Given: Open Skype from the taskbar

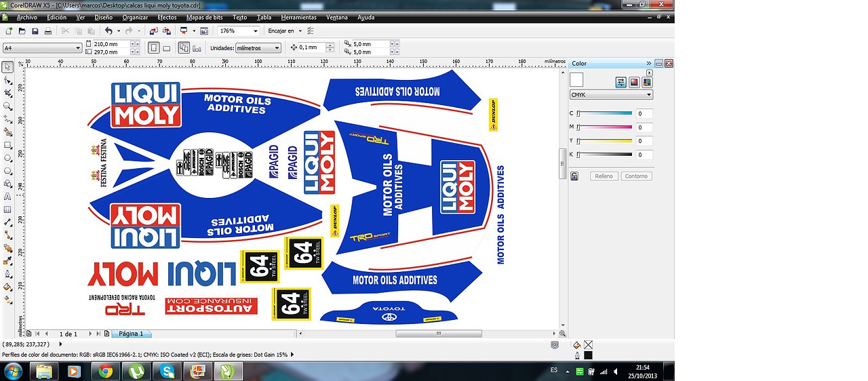Looking at the screenshot, I should (x=167, y=372).
